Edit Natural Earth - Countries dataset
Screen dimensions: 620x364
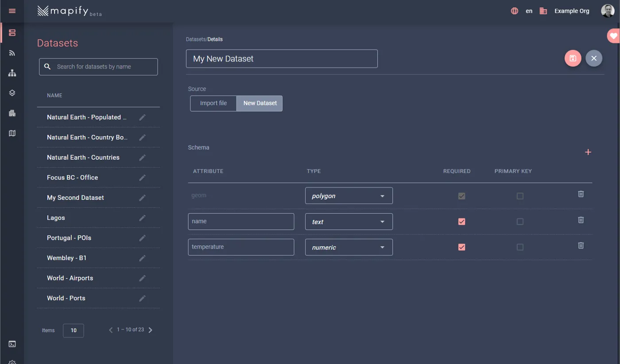[142, 157]
